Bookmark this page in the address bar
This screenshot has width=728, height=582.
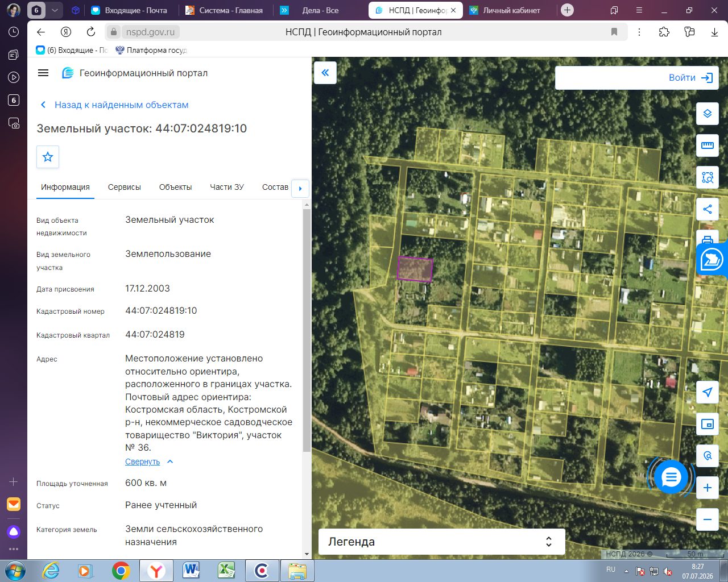(x=614, y=32)
